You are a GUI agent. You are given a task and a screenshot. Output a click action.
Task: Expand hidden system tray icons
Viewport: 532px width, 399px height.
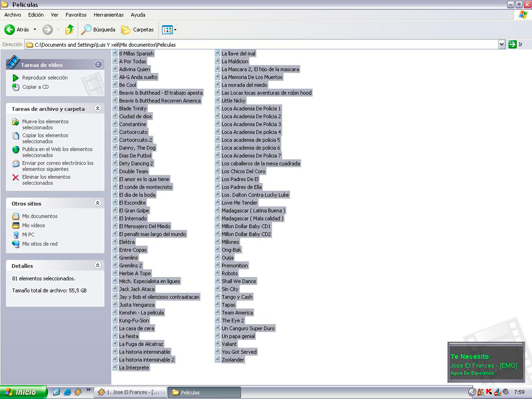[x=472, y=392]
